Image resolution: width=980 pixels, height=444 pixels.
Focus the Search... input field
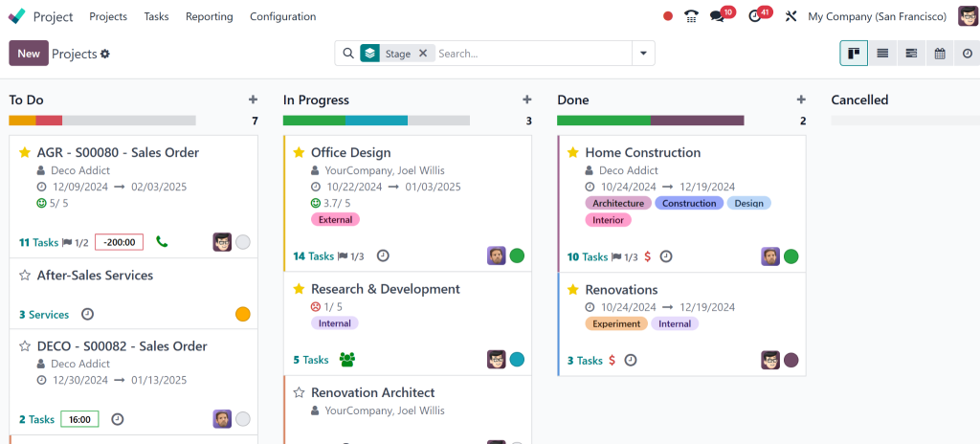pos(533,54)
